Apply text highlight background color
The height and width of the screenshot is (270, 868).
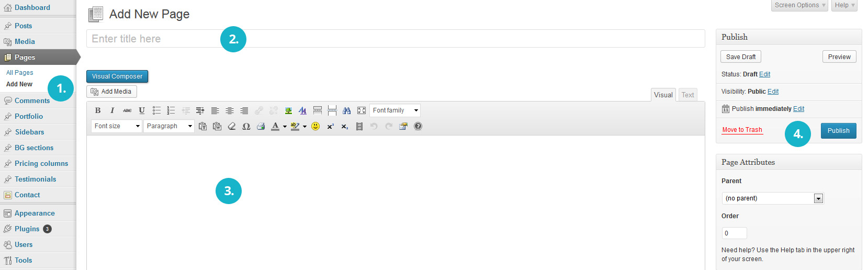(295, 126)
